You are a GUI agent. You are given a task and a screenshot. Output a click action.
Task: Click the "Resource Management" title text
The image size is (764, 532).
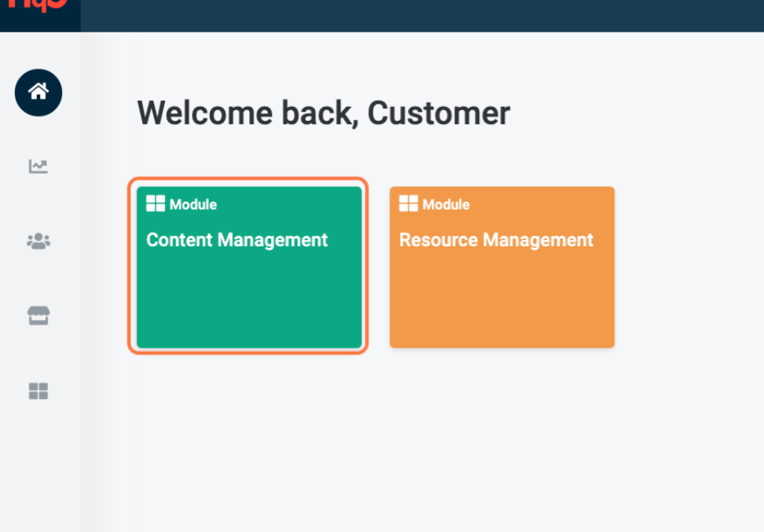pyautogui.click(x=496, y=240)
